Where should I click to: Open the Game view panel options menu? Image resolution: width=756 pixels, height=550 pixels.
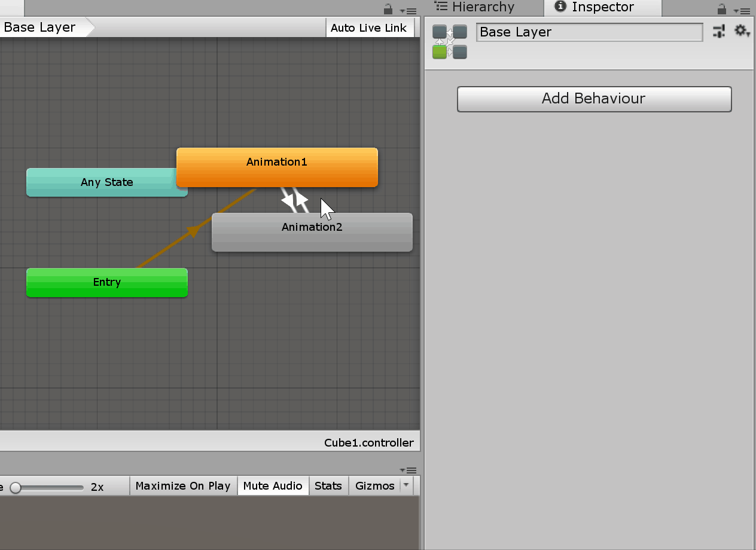coord(409,470)
